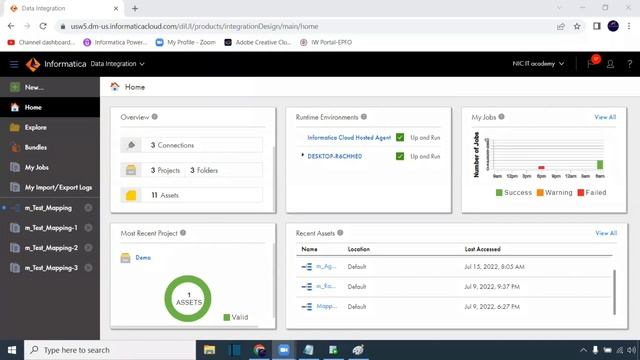Show hidden system tray icons

[583, 350]
